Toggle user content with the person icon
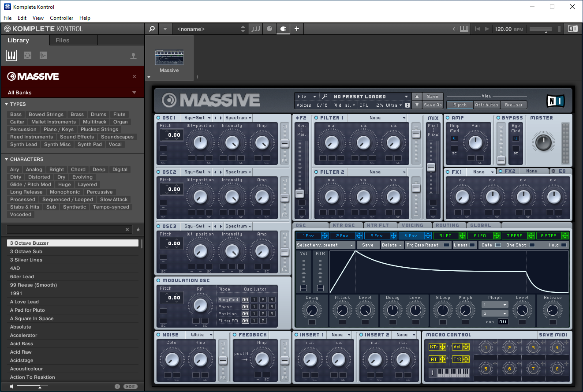583x392 pixels. click(x=133, y=56)
